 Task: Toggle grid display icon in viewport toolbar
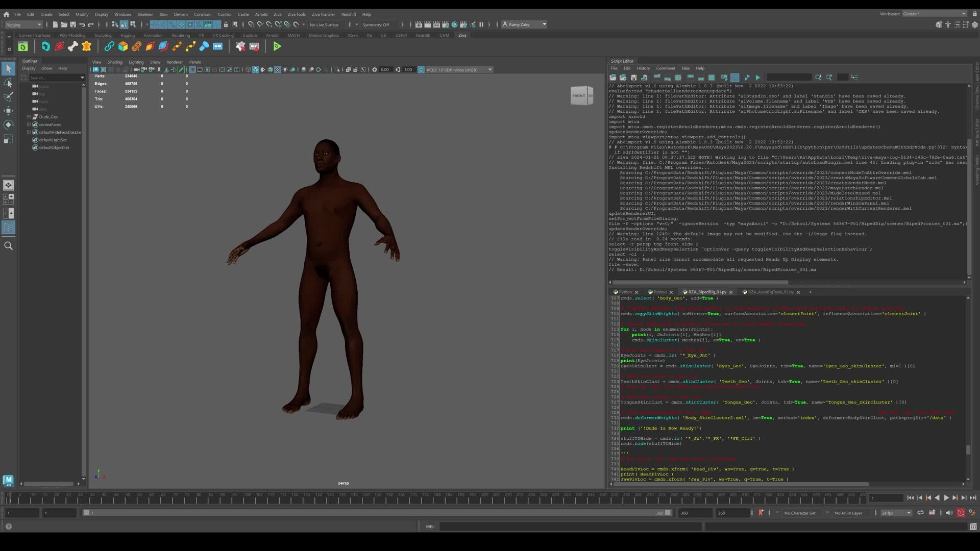(192, 69)
